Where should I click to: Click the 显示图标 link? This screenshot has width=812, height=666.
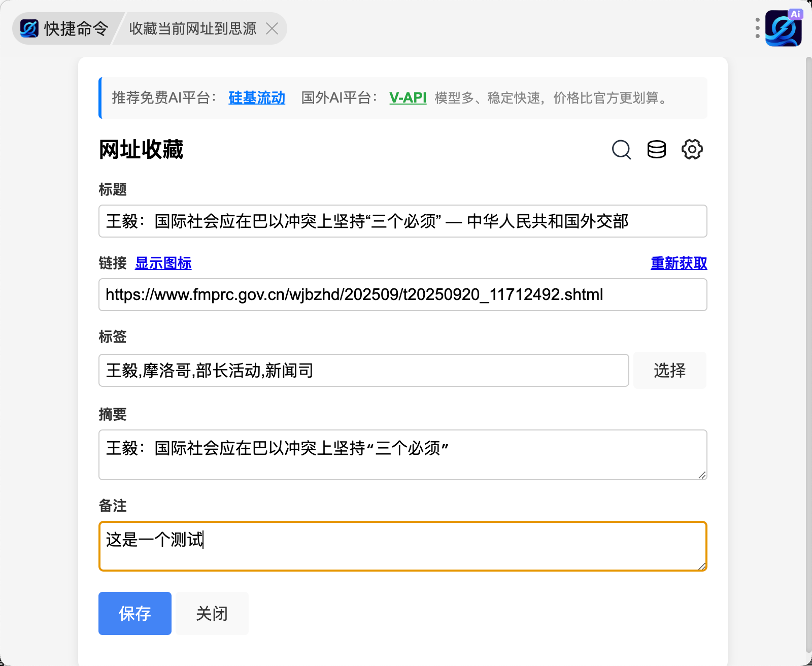tap(163, 263)
